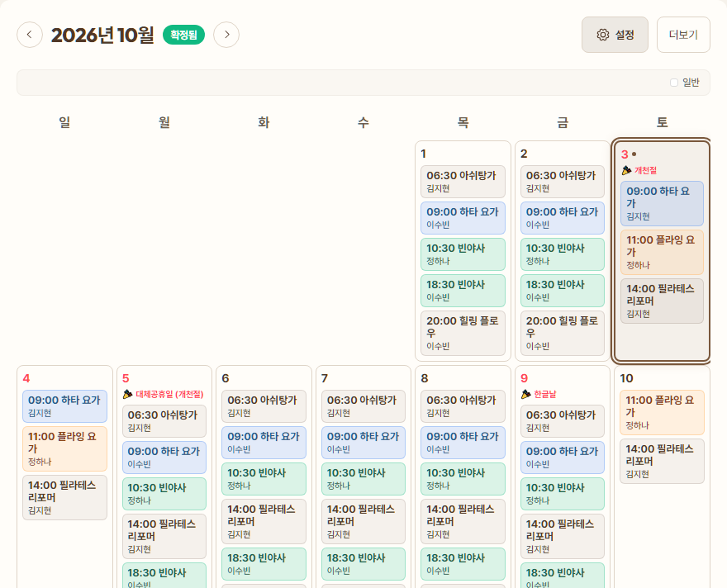Screen dimensions: 727x588
Task: Click the 2026년 10월 month title
Action: click(x=102, y=35)
